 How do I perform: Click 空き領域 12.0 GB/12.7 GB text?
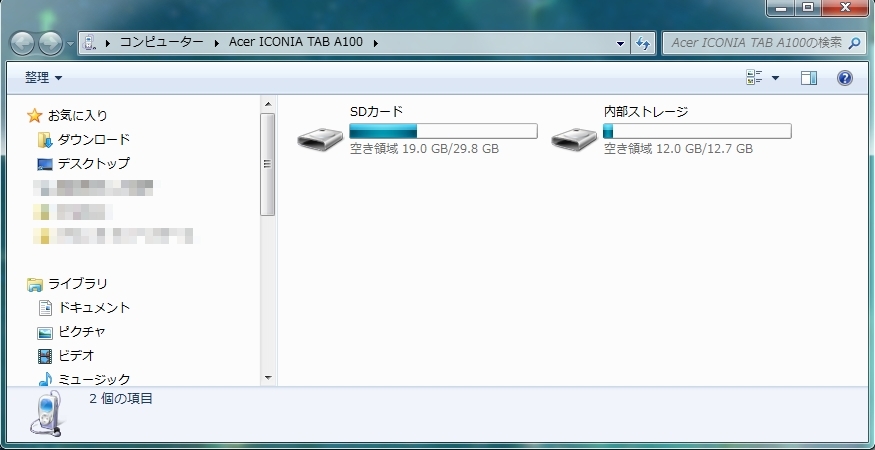(678, 149)
